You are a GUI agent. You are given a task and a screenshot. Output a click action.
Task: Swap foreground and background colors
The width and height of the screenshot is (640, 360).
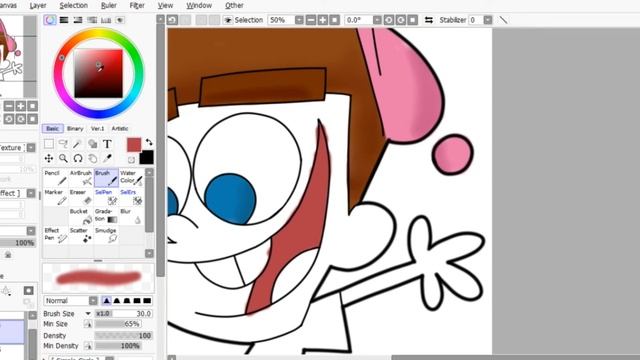click(x=149, y=142)
